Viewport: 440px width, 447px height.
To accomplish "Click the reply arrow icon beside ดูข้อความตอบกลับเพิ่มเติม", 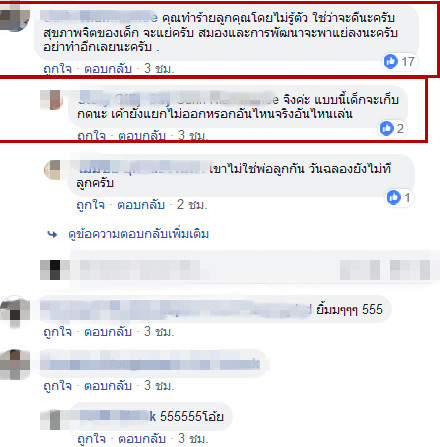I will pos(52,234).
